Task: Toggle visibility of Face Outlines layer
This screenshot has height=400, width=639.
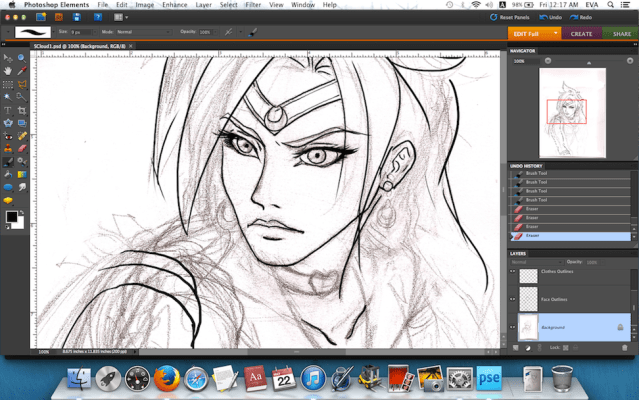Action: (x=513, y=298)
